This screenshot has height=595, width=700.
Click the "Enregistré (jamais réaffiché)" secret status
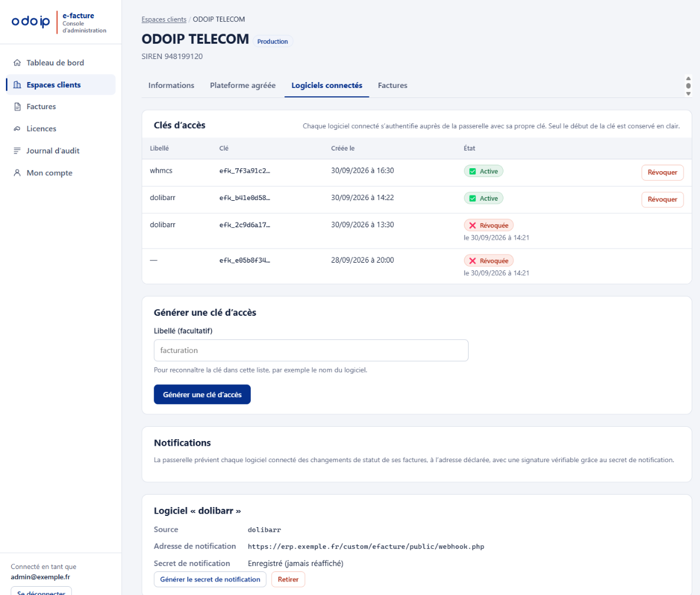[296, 563]
